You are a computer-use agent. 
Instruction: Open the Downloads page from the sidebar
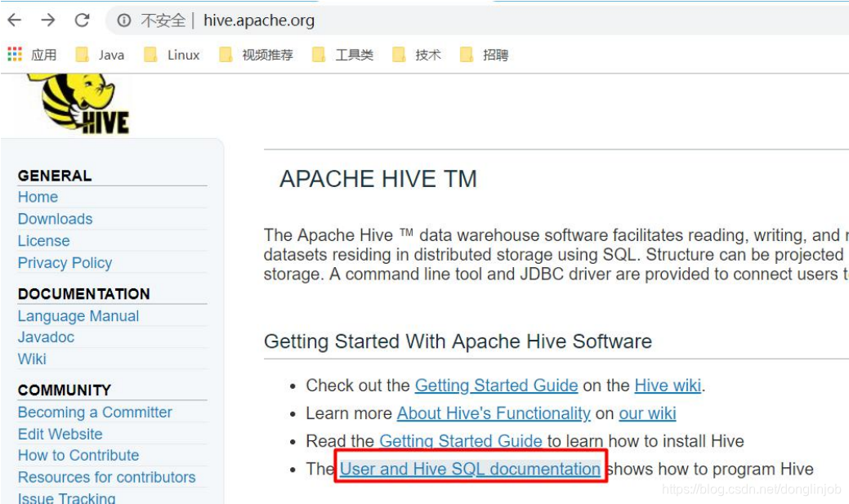(55, 219)
